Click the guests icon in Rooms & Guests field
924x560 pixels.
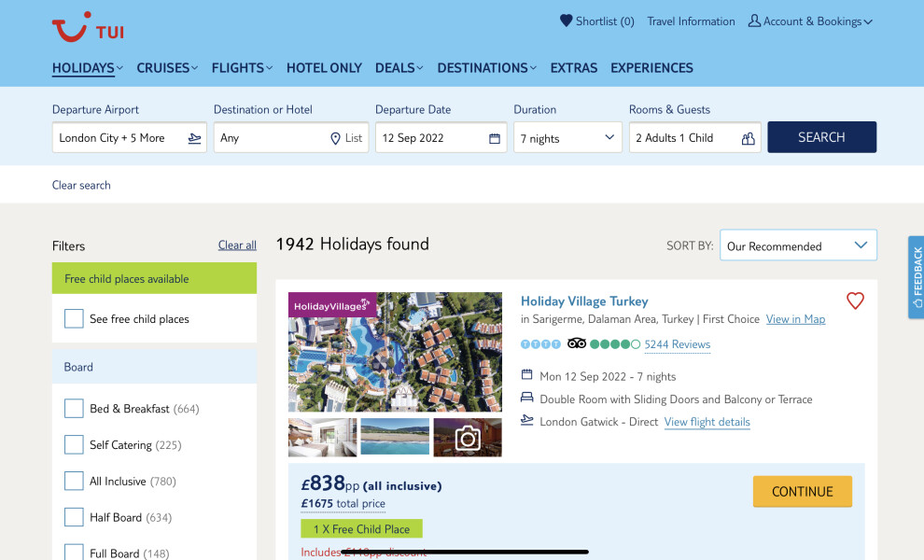click(x=748, y=138)
